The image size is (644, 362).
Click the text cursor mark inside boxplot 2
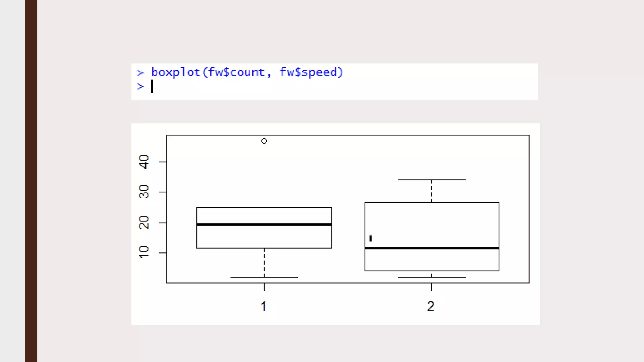tap(371, 239)
